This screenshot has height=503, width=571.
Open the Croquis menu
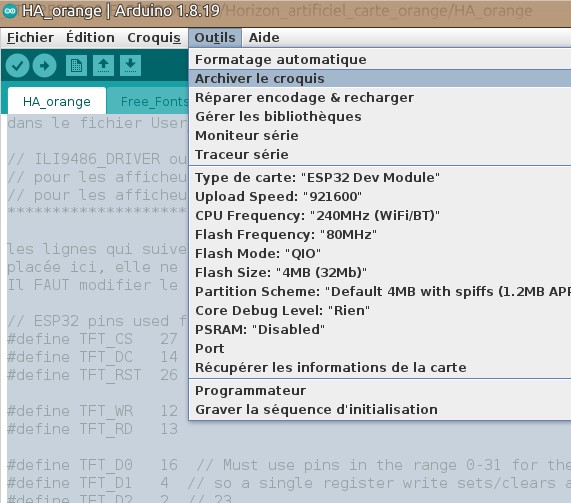[x=154, y=38]
